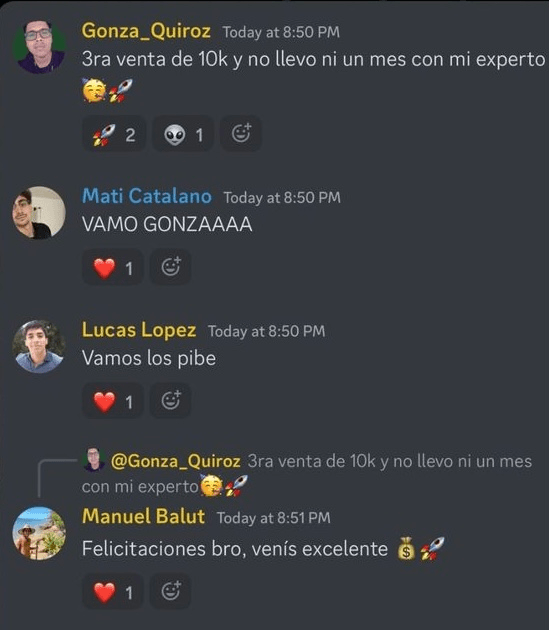Add a reaction to Gonza_Quiroz's message

click(x=241, y=134)
